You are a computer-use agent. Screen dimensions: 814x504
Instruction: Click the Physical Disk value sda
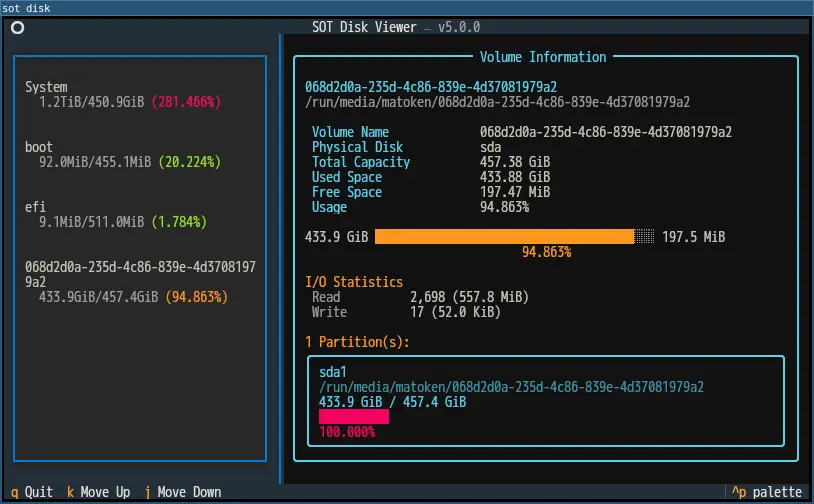(490, 147)
